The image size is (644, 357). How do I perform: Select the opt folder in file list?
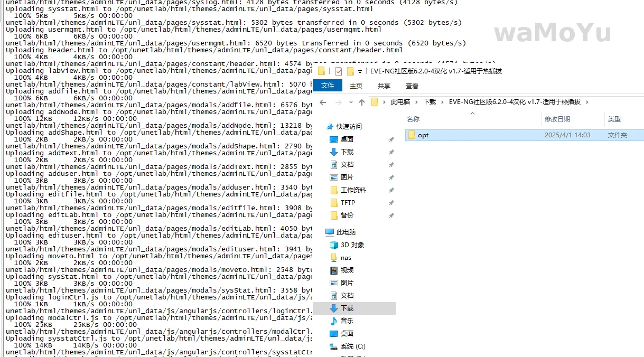[423, 135]
